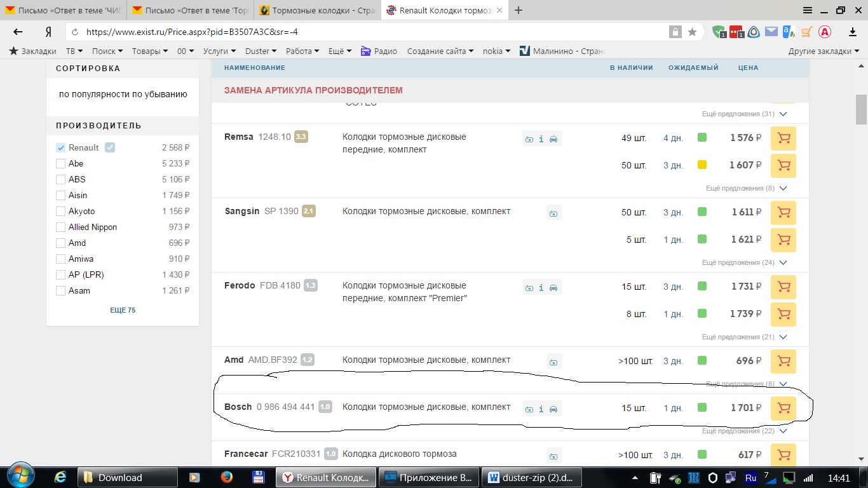
Task: Open Малинино - Стран bookmark
Action: coord(563,51)
